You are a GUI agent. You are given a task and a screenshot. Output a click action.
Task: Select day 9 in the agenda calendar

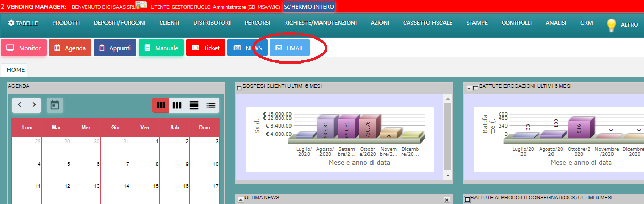pos(175,170)
